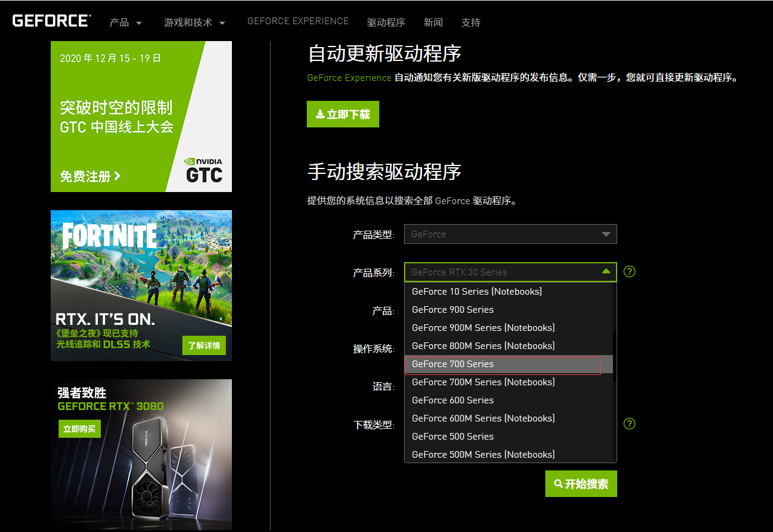Viewport: 773px width, 532px height.
Task: Click help icon beside 下载类型 row
Action: click(629, 424)
